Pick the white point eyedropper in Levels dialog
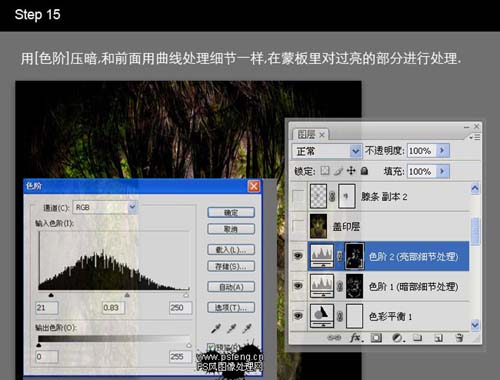Viewport: 500px width, 380px height. coord(247,329)
